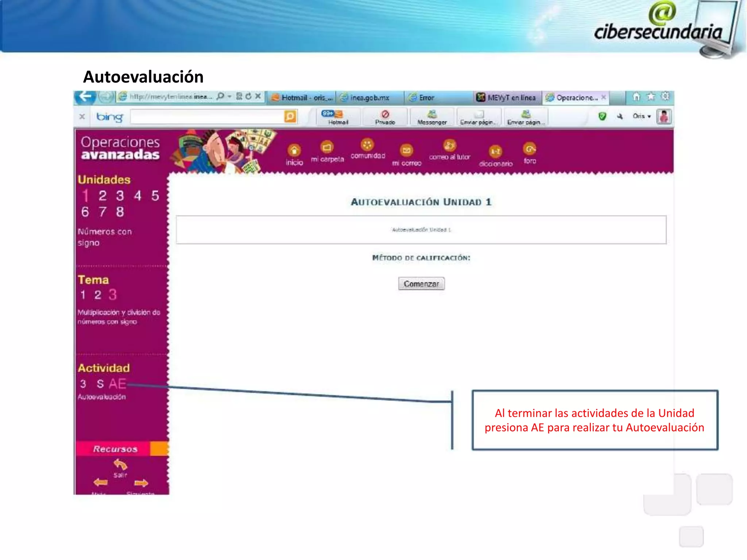
Task: Select Unidad 4 in the sidebar
Action: coord(138,196)
